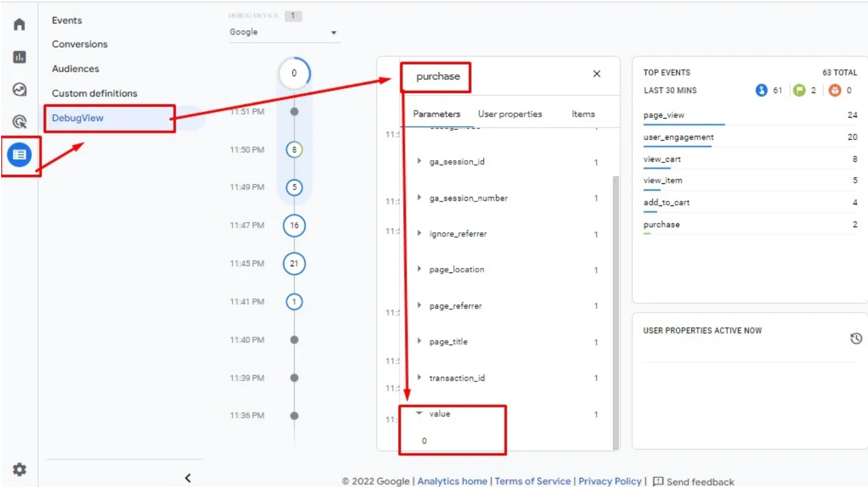868x487 pixels.
Task: Select the 11:45 PM timeline bubble with 21 events
Action: tap(294, 263)
